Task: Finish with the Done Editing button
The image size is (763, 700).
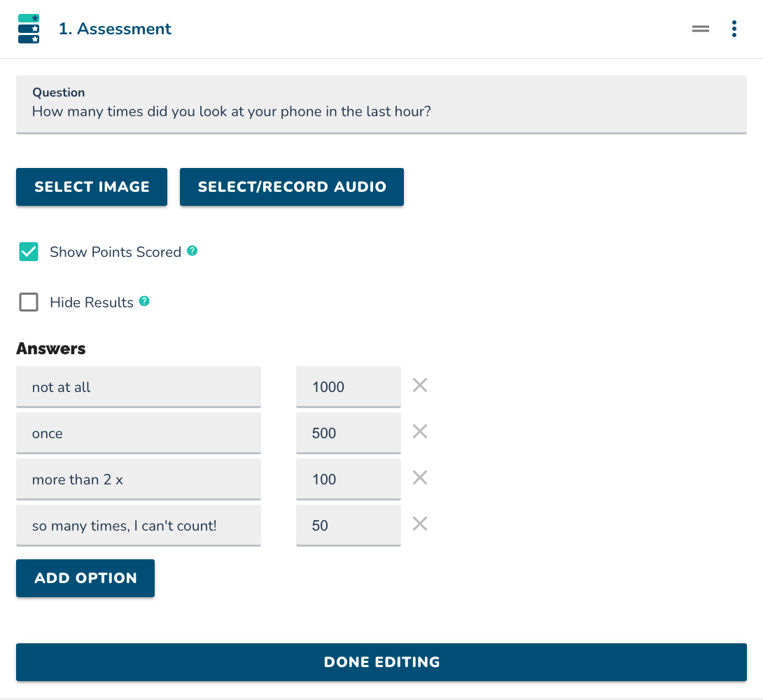Action: [x=381, y=662]
